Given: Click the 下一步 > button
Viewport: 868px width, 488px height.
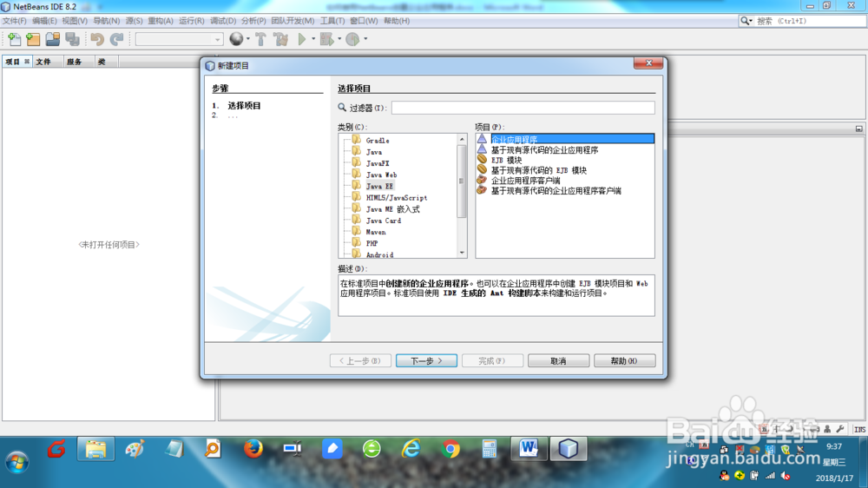Looking at the screenshot, I should 426,360.
